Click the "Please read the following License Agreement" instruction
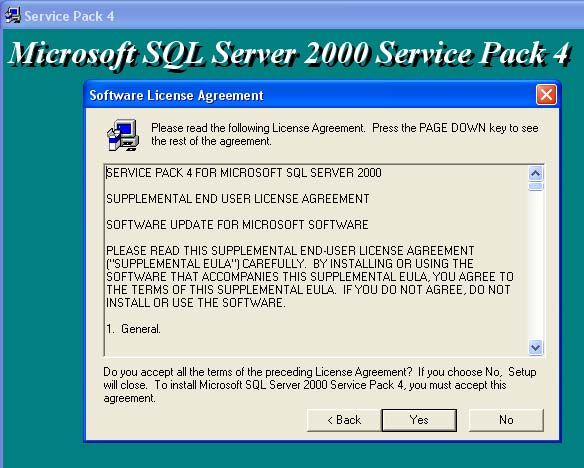Screen dimensions: 584x468 coord(345,134)
